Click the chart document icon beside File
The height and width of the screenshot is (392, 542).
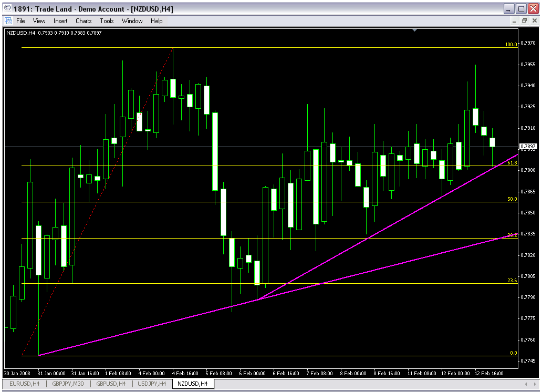coord(8,21)
